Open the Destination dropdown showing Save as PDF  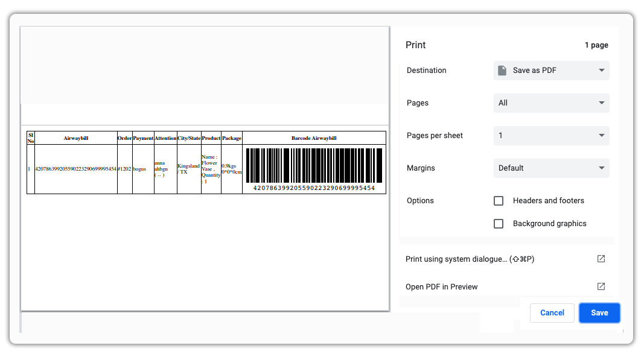tap(551, 71)
